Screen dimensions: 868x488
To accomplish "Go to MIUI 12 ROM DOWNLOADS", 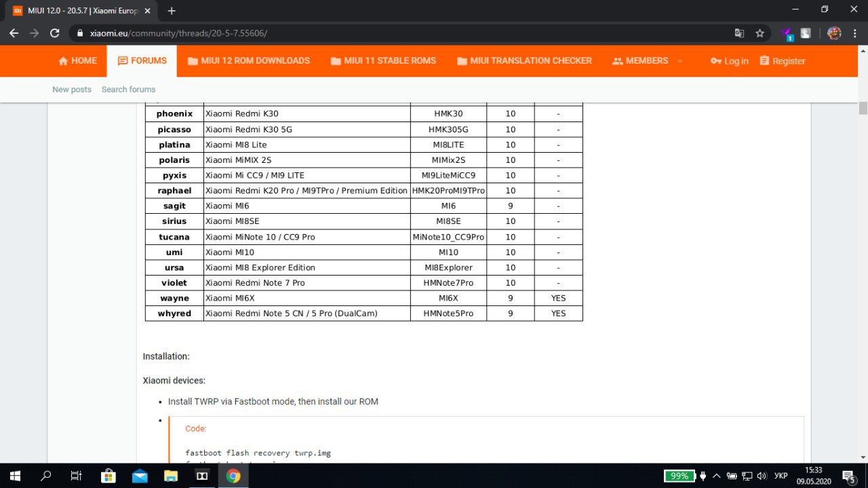I will click(249, 61).
